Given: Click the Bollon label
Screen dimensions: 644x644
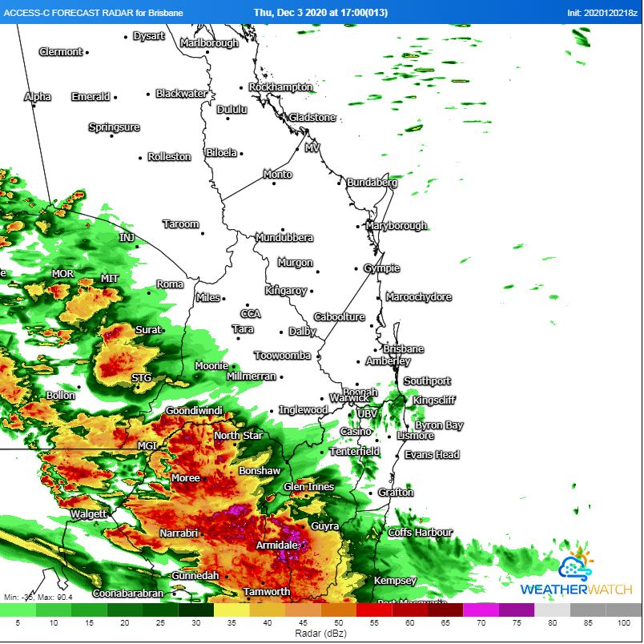Looking at the screenshot, I should pos(61,395).
